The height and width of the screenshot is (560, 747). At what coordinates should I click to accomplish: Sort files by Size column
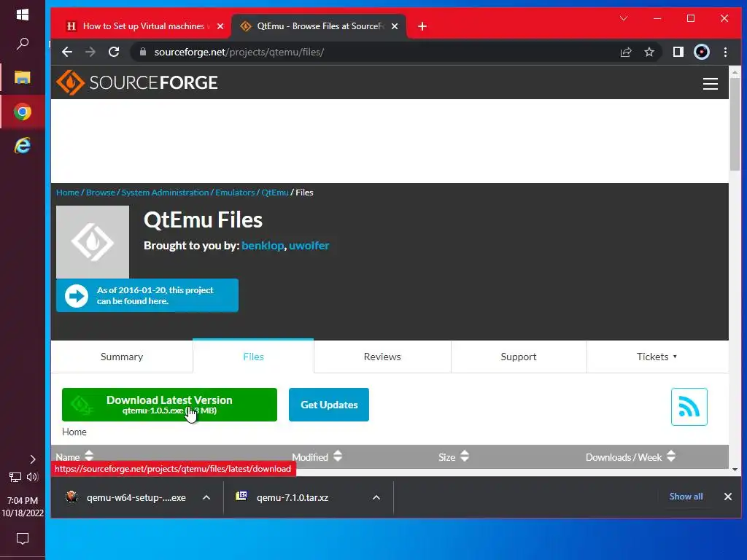point(454,457)
